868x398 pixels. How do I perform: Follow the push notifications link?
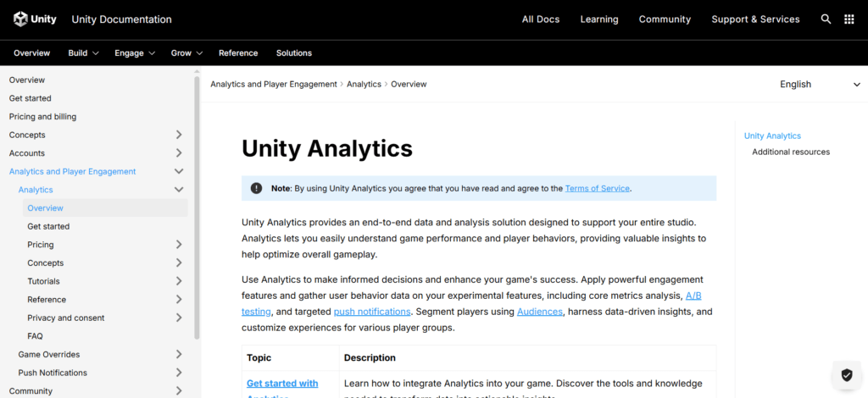(x=372, y=312)
